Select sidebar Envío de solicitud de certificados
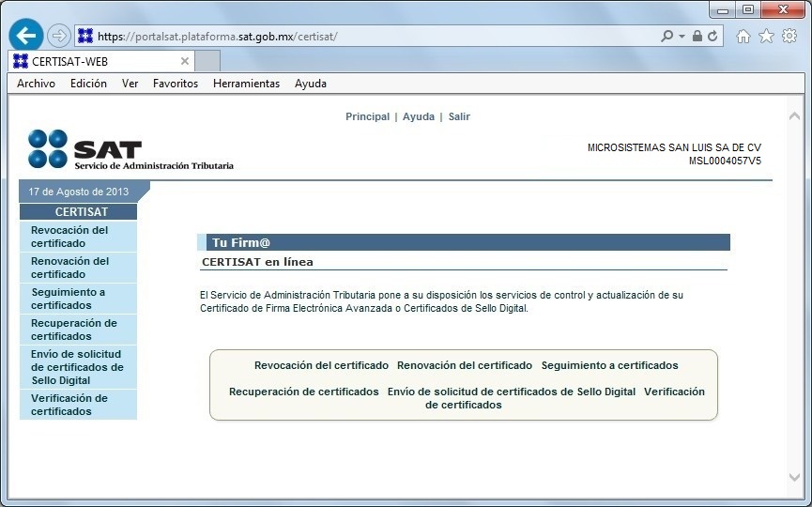This screenshot has width=812, height=507. click(78, 367)
